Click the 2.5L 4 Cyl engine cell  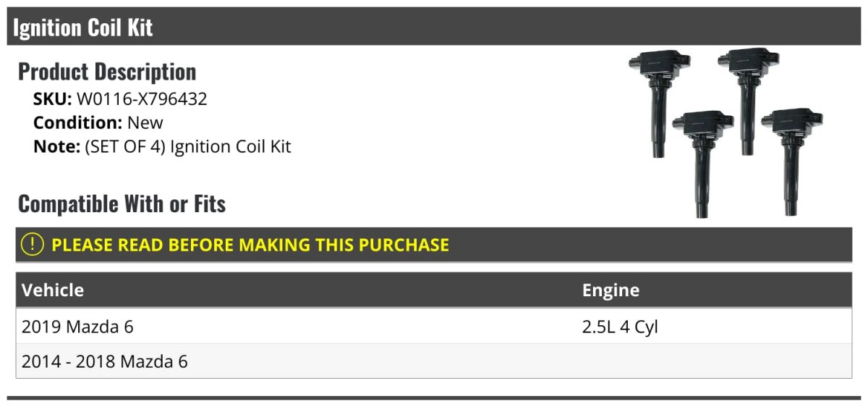(620, 327)
